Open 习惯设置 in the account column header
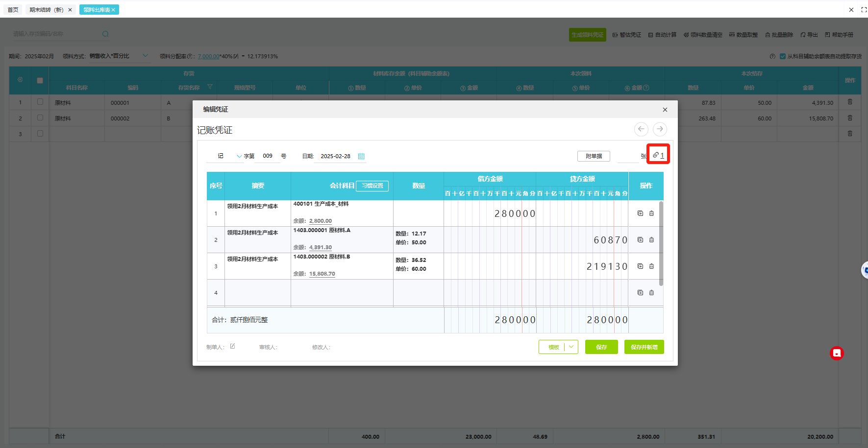This screenshot has width=868, height=448. coord(372,186)
